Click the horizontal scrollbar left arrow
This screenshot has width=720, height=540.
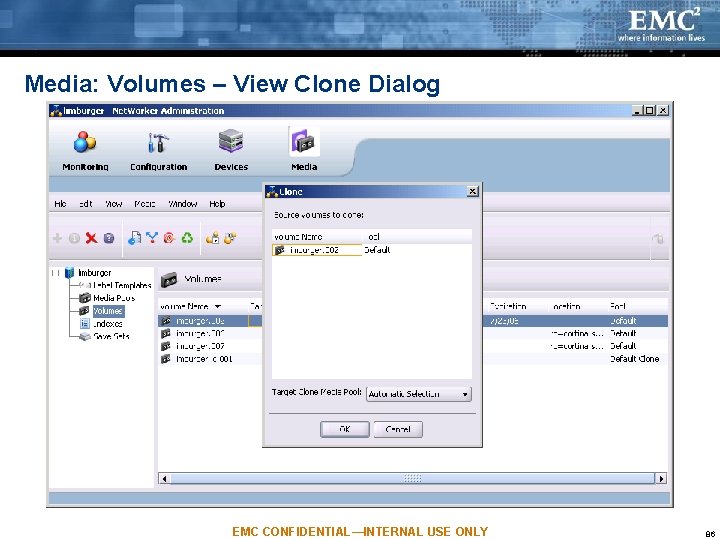pyautogui.click(x=164, y=478)
